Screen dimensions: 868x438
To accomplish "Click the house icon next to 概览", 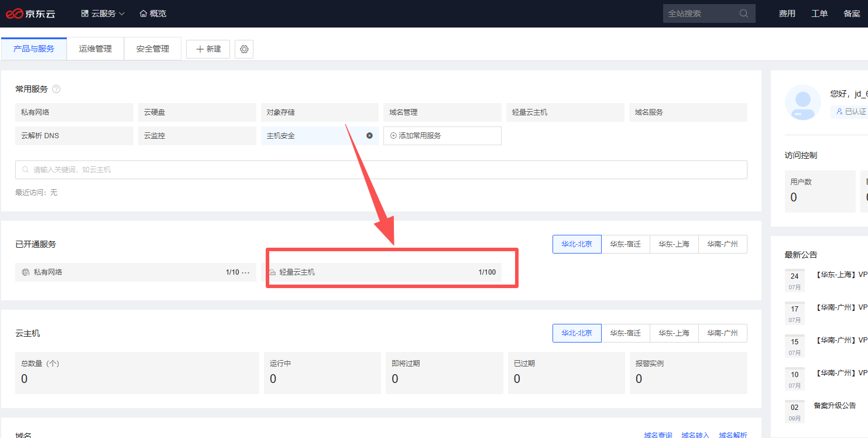I will [143, 13].
